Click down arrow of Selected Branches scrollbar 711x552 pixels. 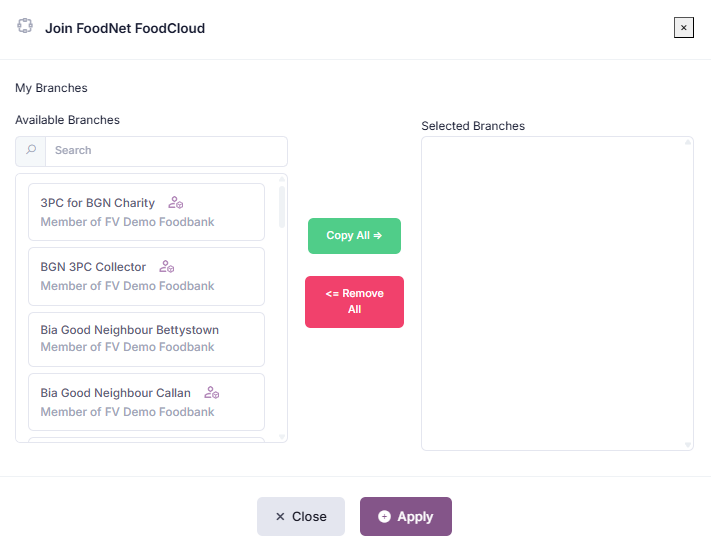click(x=688, y=444)
